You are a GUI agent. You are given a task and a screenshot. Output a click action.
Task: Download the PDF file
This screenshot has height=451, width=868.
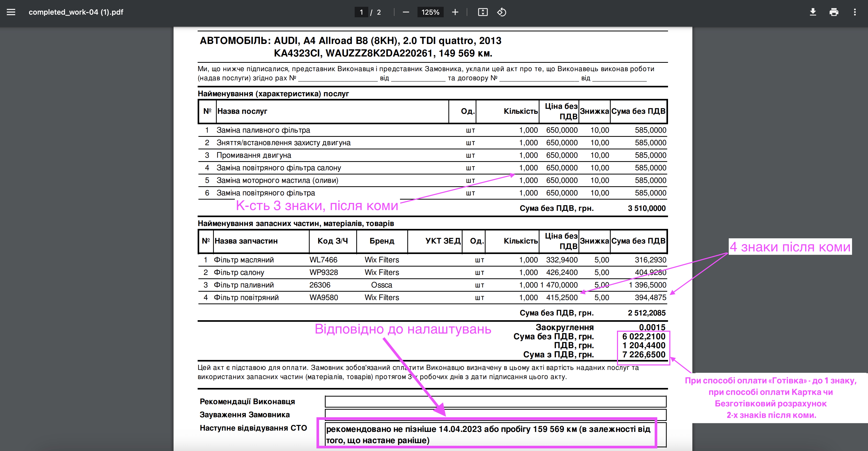click(813, 12)
